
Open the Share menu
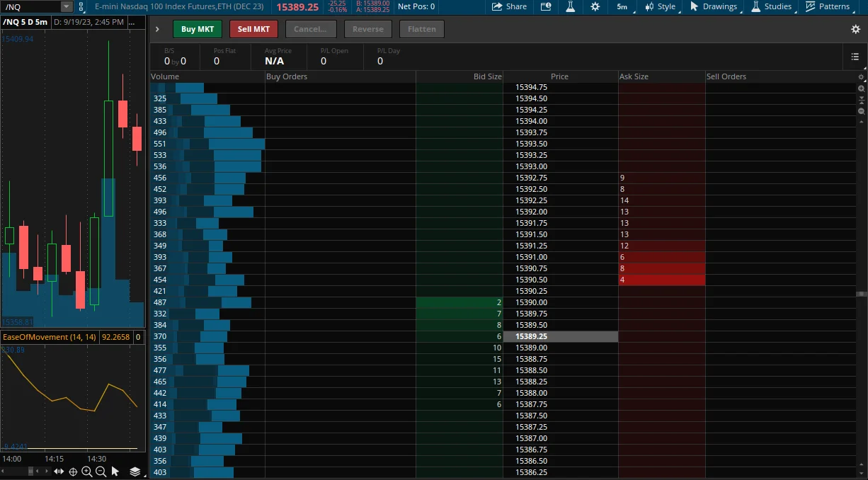pos(509,6)
